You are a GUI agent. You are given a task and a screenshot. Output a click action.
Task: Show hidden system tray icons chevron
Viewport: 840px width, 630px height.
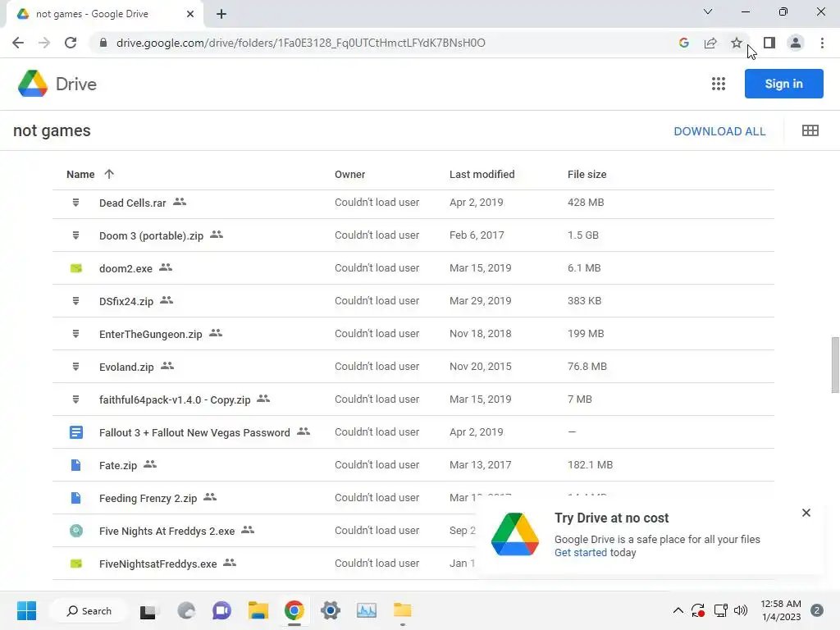[x=678, y=610]
